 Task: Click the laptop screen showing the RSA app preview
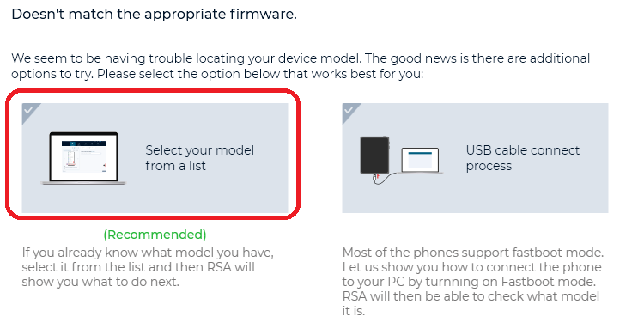(x=84, y=156)
